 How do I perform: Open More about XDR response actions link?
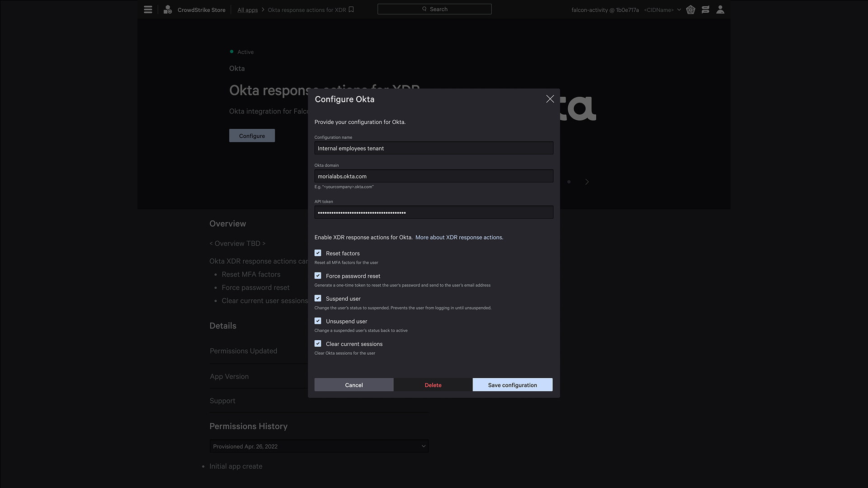(459, 237)
